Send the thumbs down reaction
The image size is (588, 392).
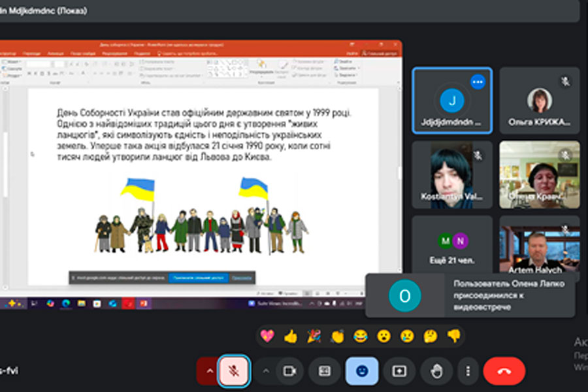point(453,336)
